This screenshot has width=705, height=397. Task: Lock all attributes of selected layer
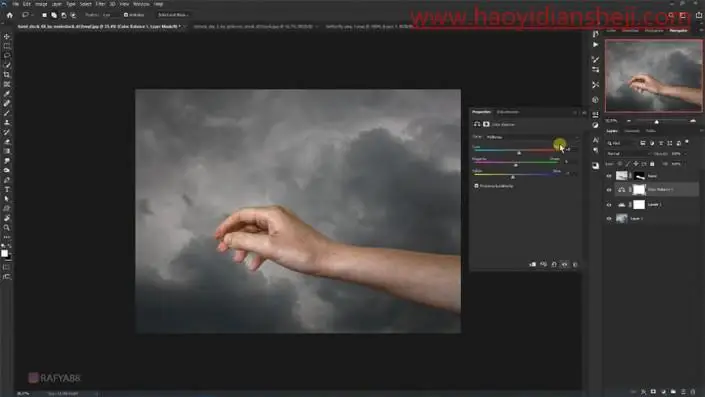(x=652, y=164)
